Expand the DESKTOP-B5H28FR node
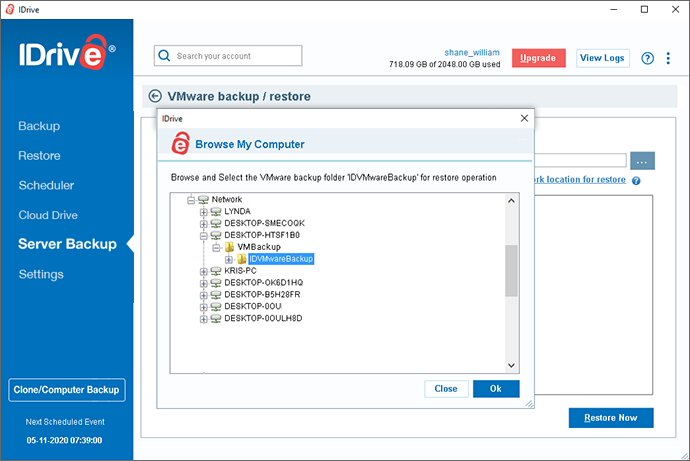 click(203, 296)
